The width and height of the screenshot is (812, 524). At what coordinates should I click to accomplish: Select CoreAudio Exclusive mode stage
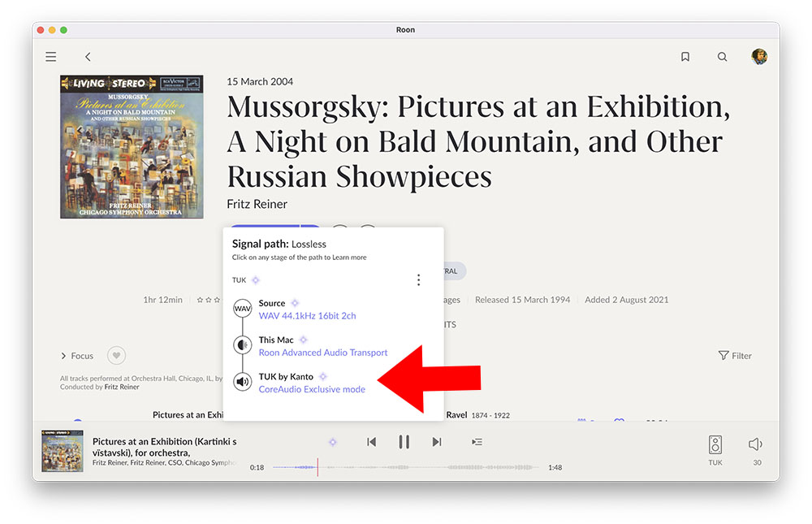point(312,389)
